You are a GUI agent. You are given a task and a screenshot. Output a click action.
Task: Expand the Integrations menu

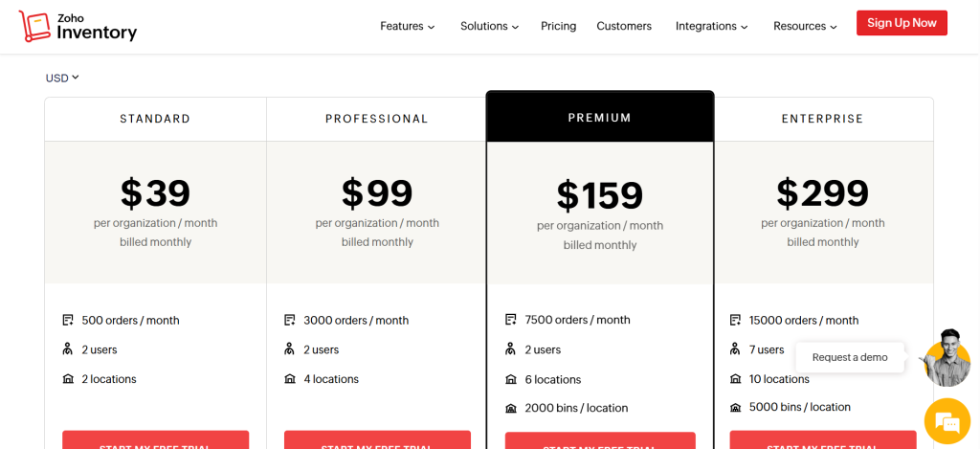click(x=711, y=26)
